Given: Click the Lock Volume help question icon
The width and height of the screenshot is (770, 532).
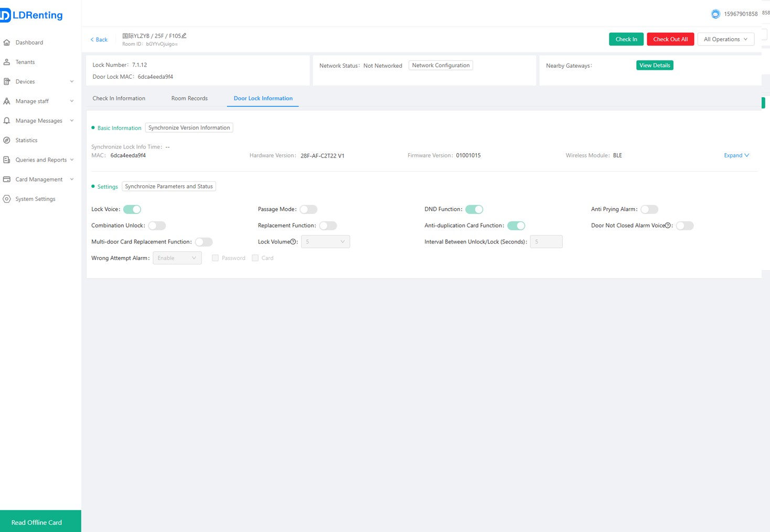Looking at the screenshot, I should (293, 242).
